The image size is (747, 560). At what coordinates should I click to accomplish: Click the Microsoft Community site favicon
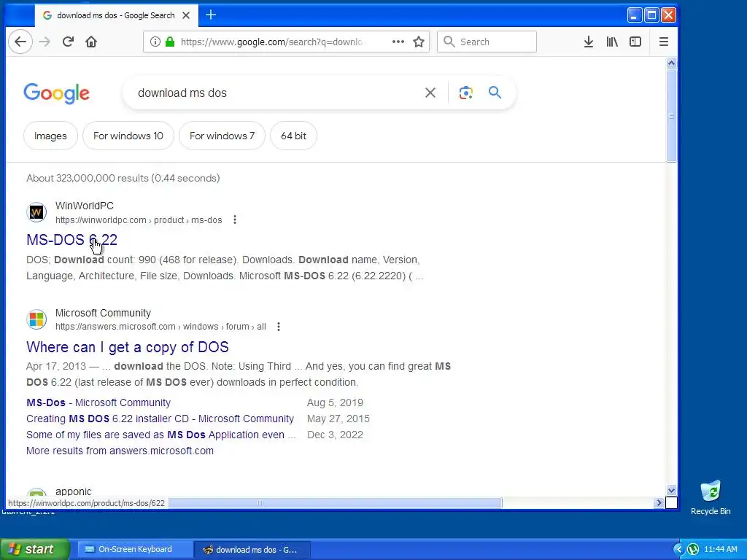(x=36, y=319)
